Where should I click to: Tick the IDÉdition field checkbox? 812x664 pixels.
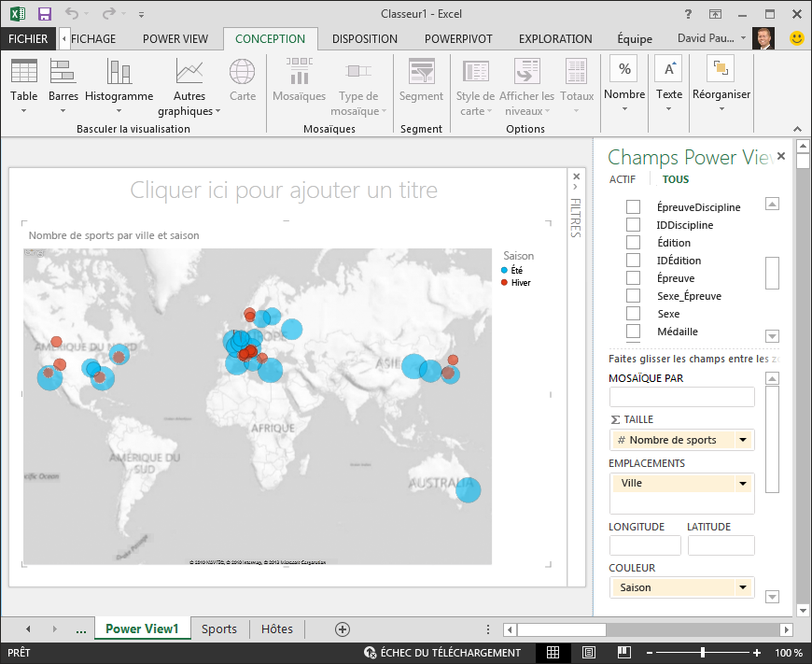click(634, 260)
